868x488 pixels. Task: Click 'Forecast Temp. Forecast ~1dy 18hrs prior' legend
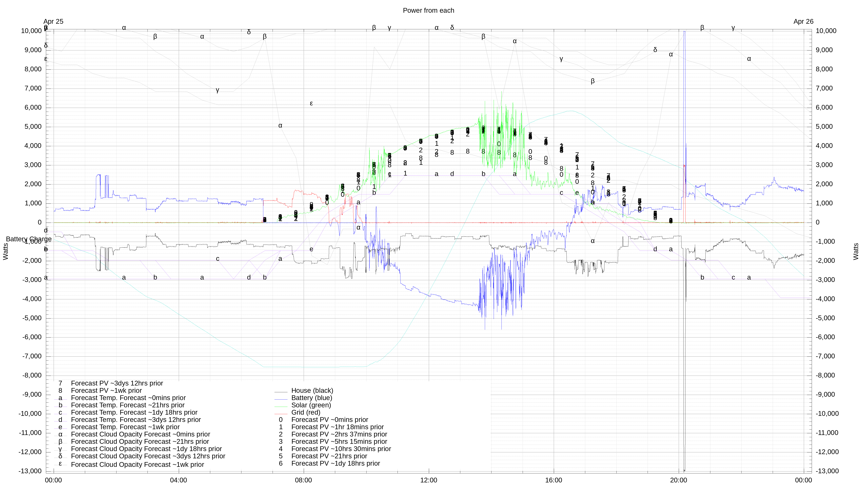click(x=134, y=412)
